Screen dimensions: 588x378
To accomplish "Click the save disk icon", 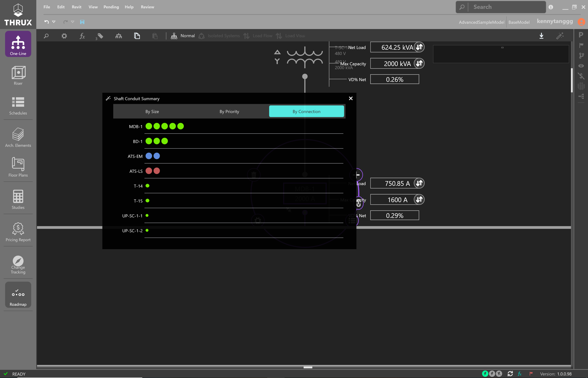I will tap(82, 22).
